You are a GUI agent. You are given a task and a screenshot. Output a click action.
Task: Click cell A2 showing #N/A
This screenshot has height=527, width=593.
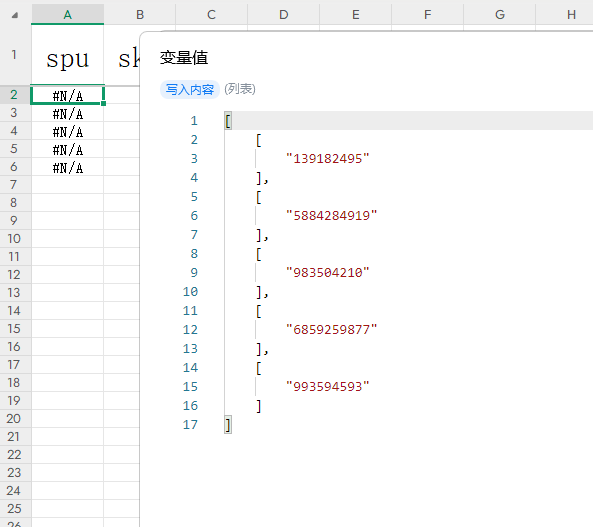[x=68, y=95]
